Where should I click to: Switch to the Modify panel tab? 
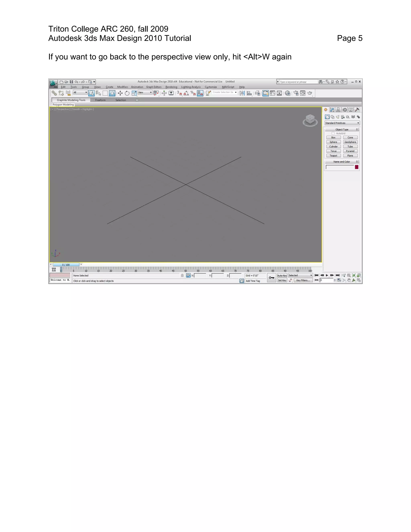point(332,110)
